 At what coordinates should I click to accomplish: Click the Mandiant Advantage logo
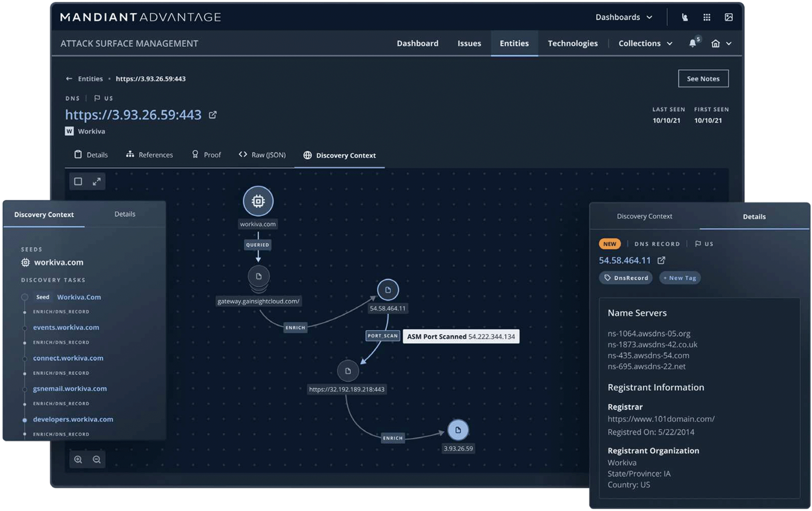[140, 17]
